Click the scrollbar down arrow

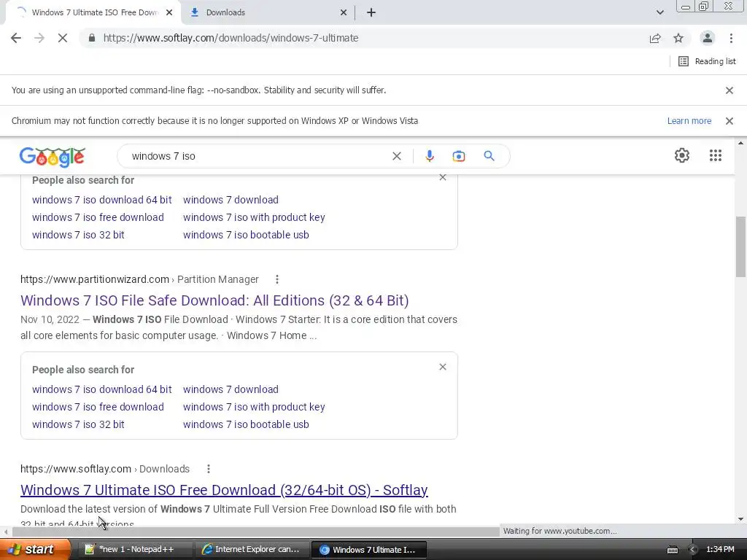click(x=740, y=519)
